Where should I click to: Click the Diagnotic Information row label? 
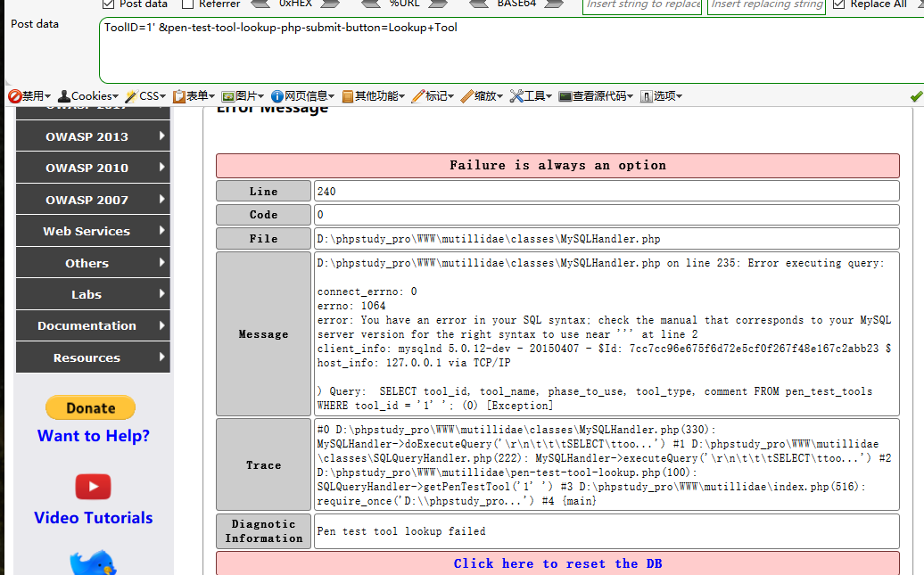tap(263, 531)
